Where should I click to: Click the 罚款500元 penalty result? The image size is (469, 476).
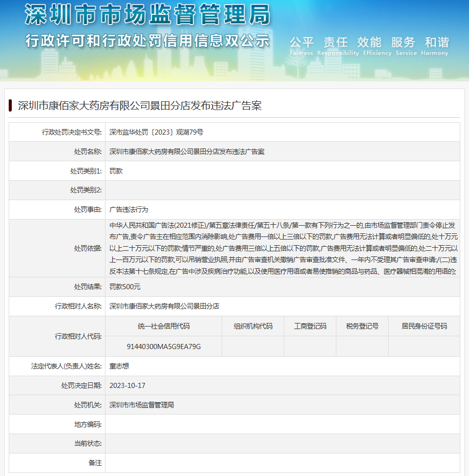(125, 287)
